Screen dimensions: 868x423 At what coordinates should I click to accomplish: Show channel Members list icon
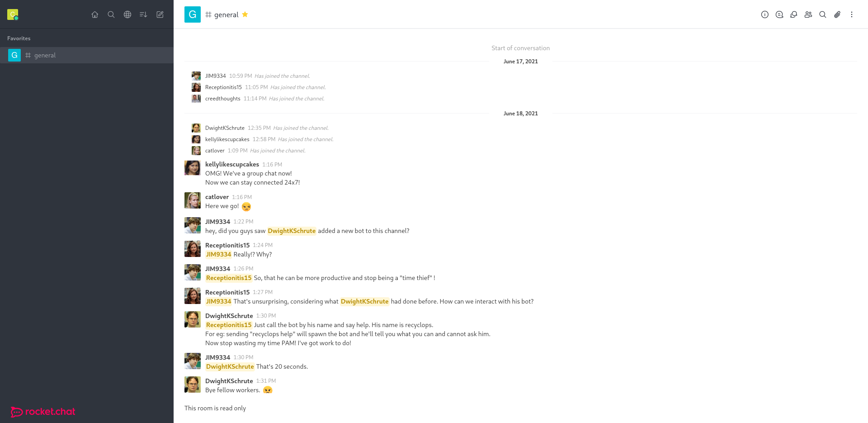(808, 14)
